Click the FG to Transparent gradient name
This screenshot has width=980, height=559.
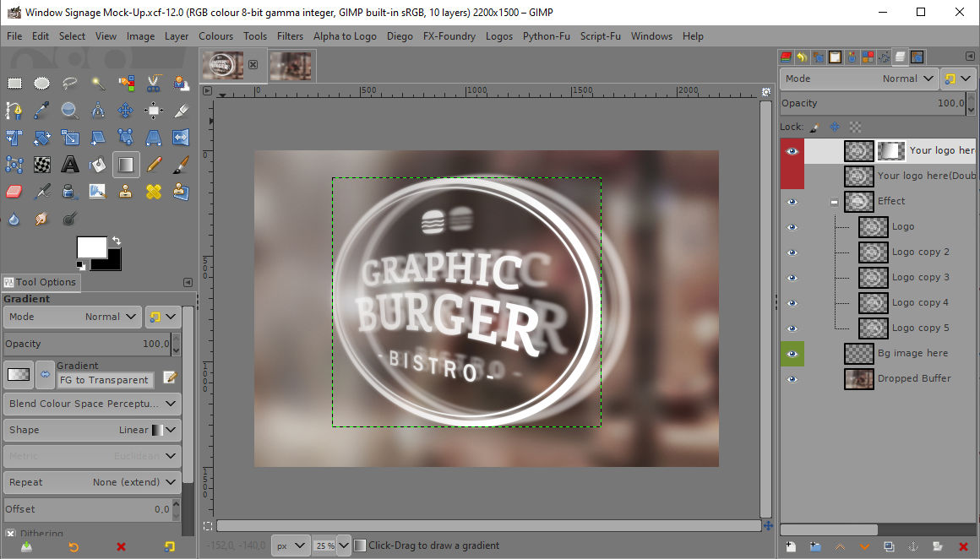click(106, 380)
